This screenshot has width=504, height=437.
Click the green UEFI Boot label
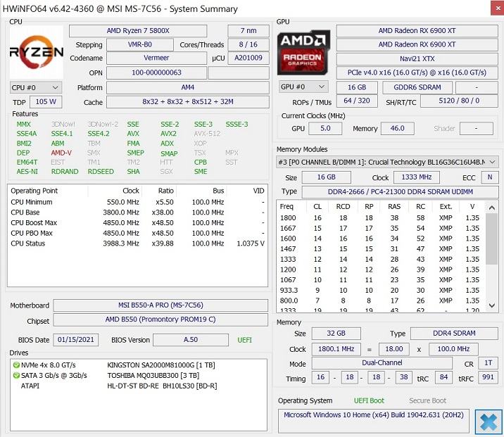tap(369, 400)
